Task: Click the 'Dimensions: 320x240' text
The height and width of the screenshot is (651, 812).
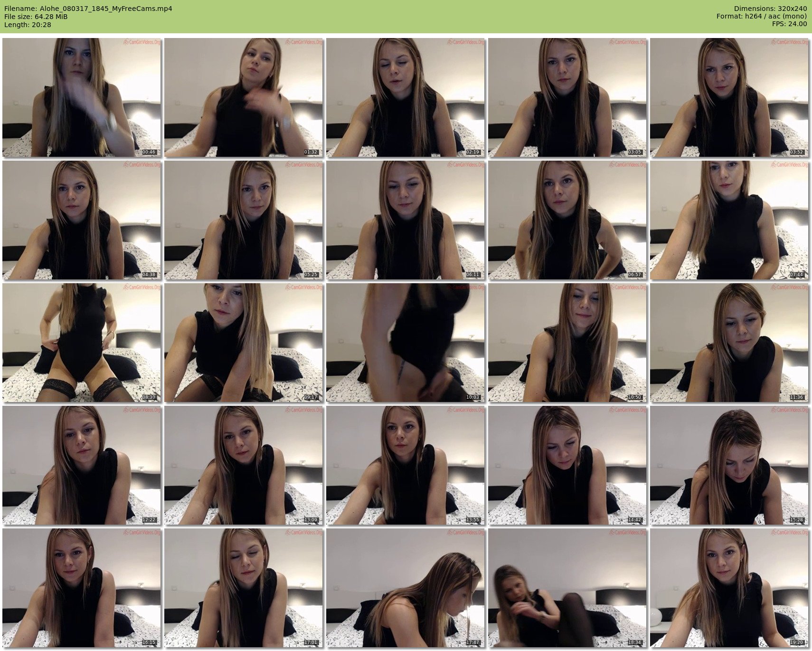Action: coord(770,9)
